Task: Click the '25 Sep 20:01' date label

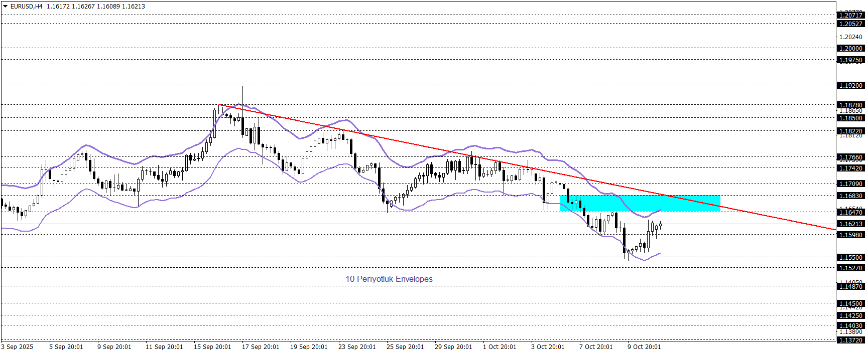Action: click(405, 347)
